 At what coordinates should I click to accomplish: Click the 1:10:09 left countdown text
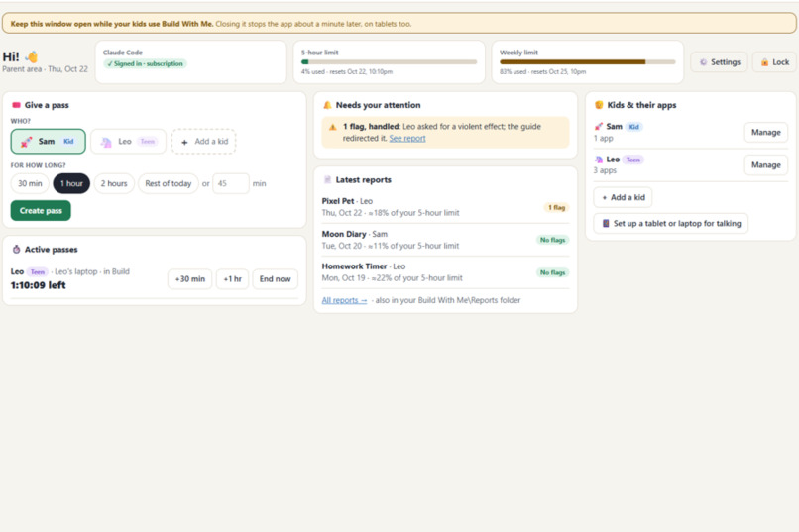[x=39, y=285]
